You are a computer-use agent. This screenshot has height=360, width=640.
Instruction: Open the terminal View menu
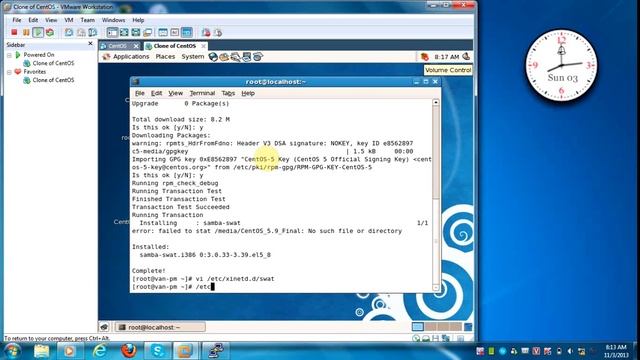[176, 93]
